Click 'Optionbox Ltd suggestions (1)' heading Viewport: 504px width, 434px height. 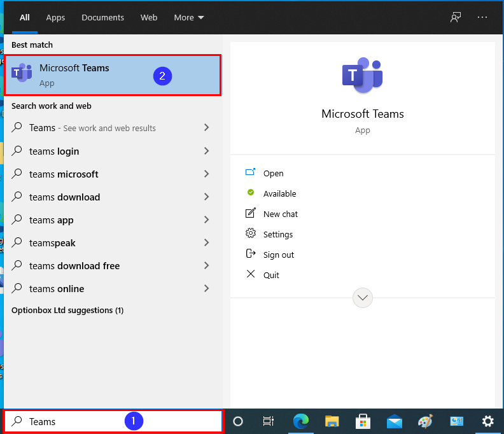coord(67,311)
